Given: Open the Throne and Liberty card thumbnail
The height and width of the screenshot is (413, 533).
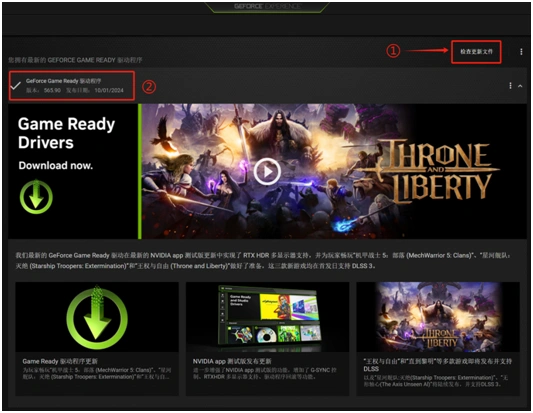Looking at the screenshot, I should (x=438, y=317).
